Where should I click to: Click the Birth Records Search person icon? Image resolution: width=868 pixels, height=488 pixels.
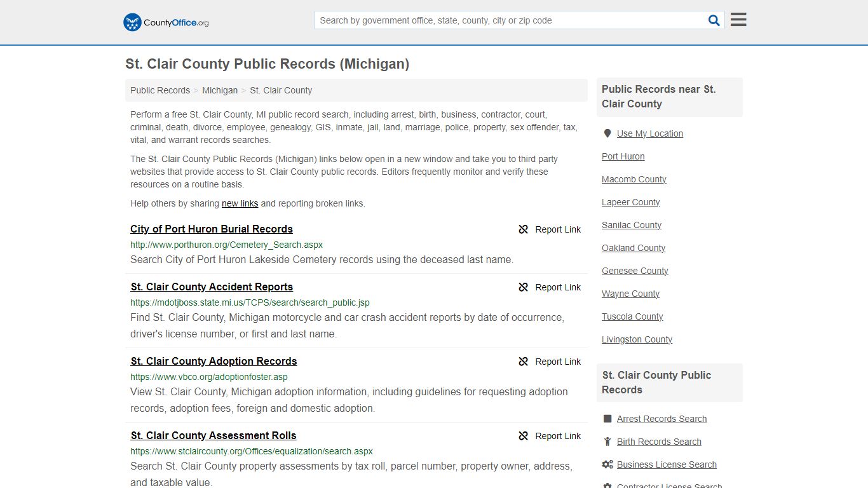click(x=607, y=442)
